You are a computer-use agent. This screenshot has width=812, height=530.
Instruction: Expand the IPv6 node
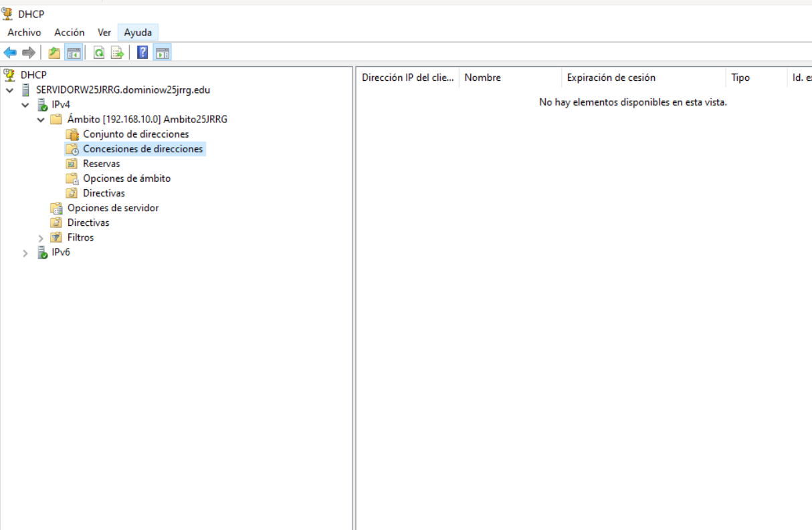(x=25, y=253)
